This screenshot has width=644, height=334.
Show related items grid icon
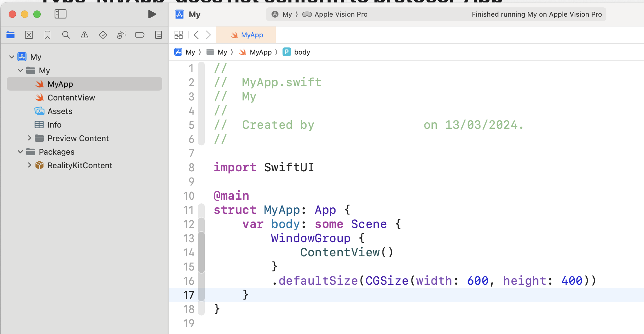[x=179, y=35]
